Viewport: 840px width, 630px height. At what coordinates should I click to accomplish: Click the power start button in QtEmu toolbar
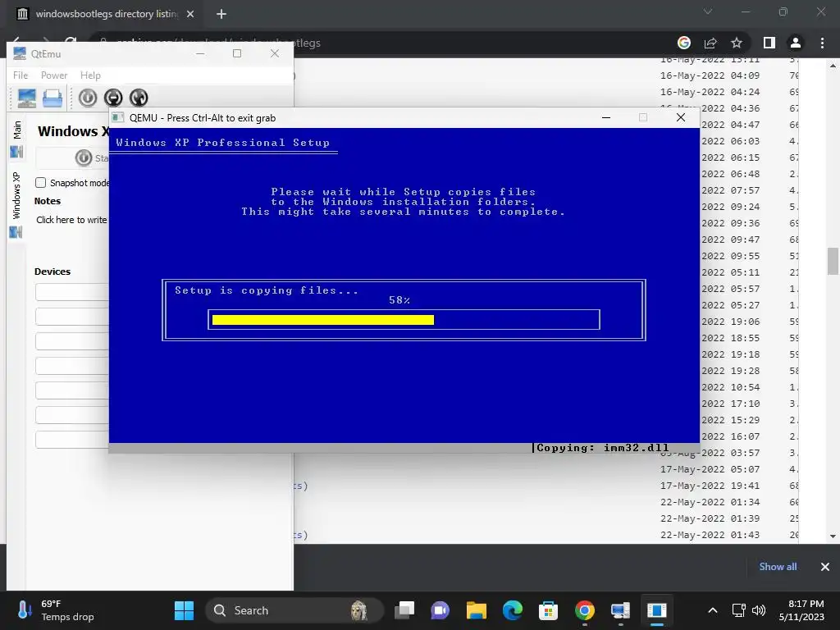[88, 98]
